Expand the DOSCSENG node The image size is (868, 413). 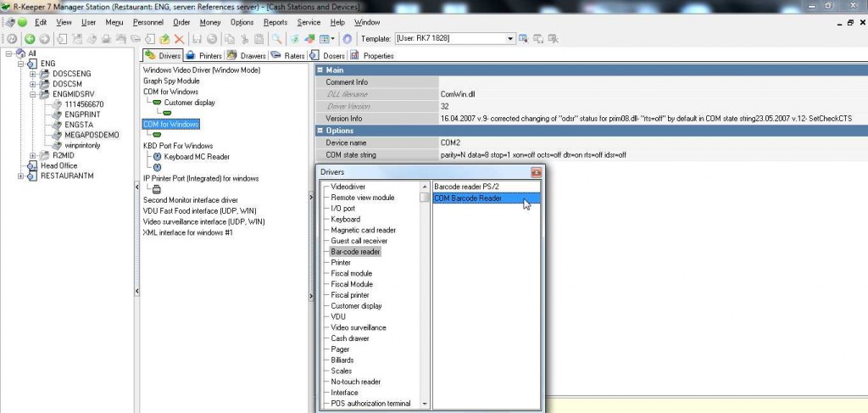tap(33, 74)
